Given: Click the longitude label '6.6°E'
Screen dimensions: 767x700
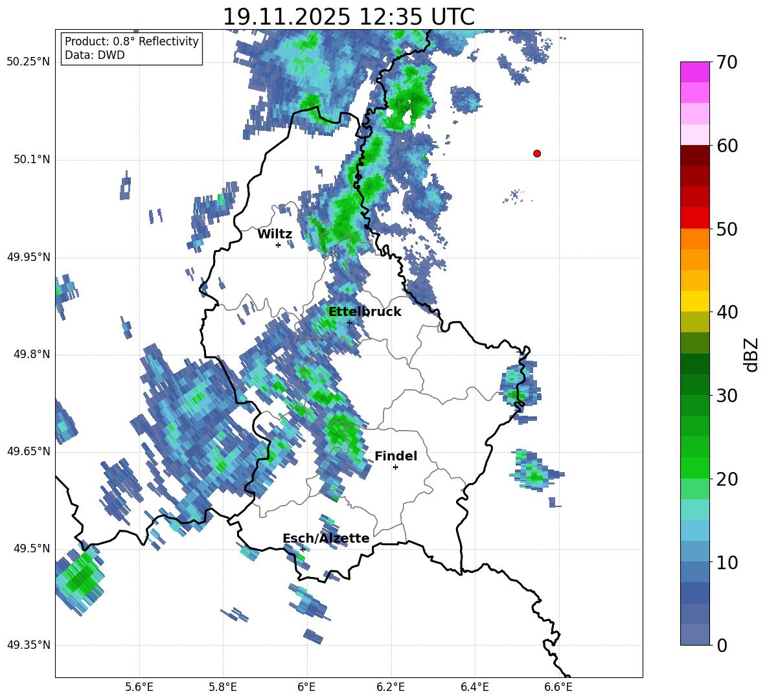Looking at the screenshot, I should (558, 687).
